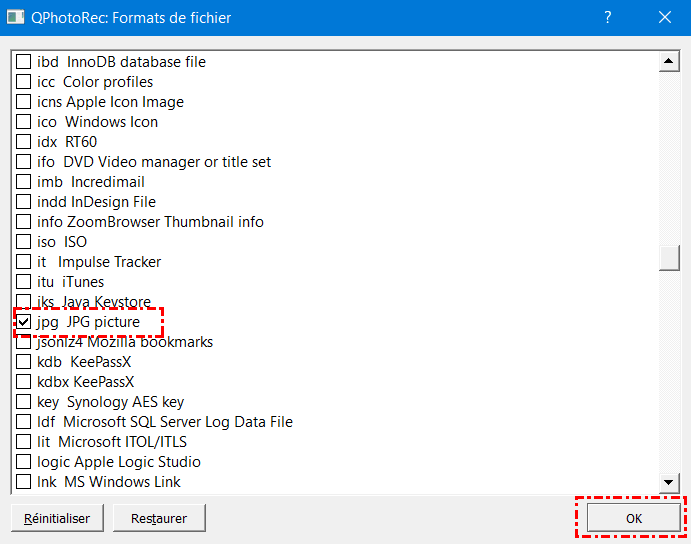Screen dimensions: 691x544
Task: Click the scrollbar up arrow
Action: coord(670,62)
